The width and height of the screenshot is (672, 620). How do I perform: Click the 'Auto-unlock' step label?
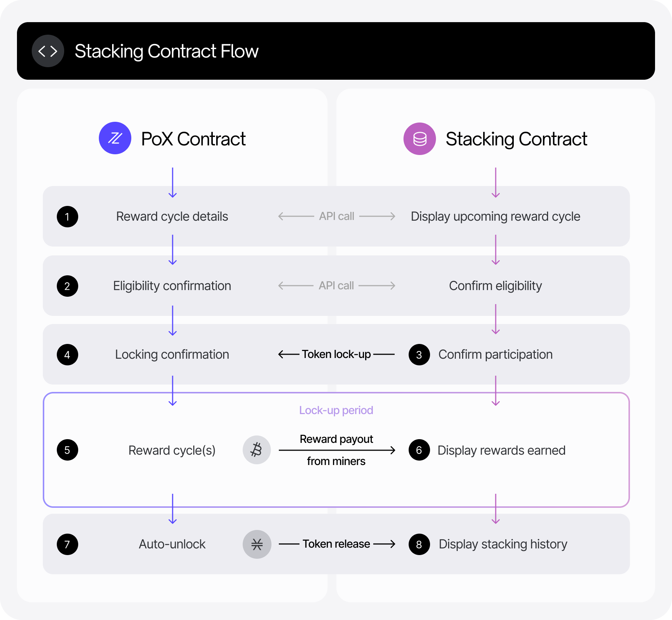coord(172,544)
